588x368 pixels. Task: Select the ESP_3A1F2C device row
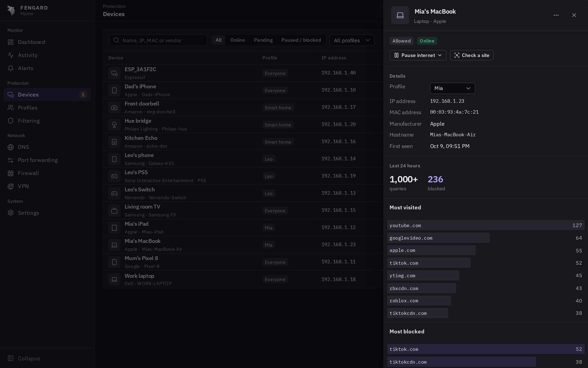[243, 73]
